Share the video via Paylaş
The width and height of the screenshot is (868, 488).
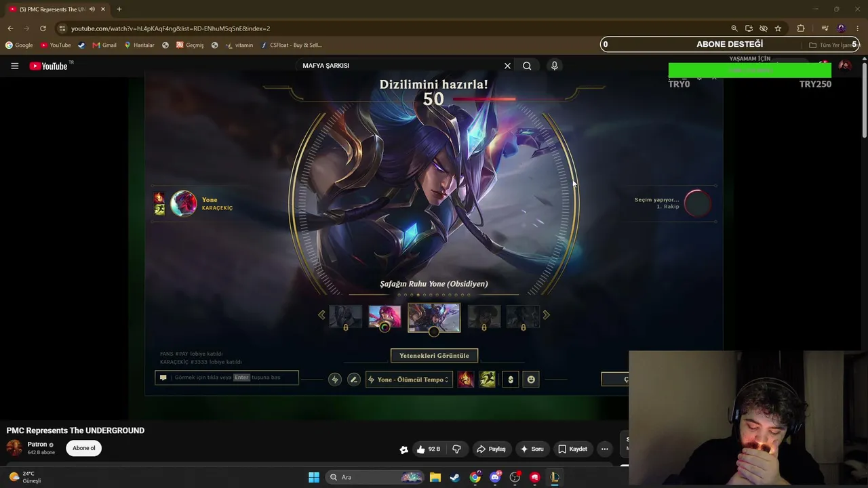[491, 449]
